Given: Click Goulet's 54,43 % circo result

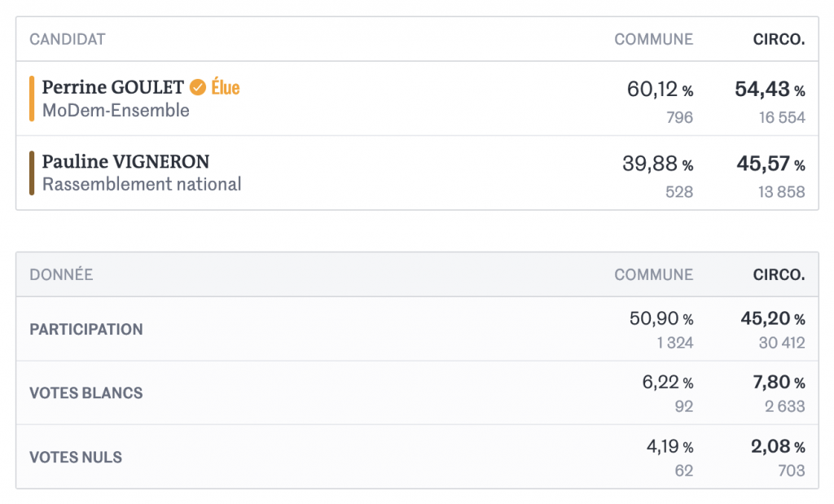Looking at the screenshot, I should pyautogui.click(x=770, y=90).
